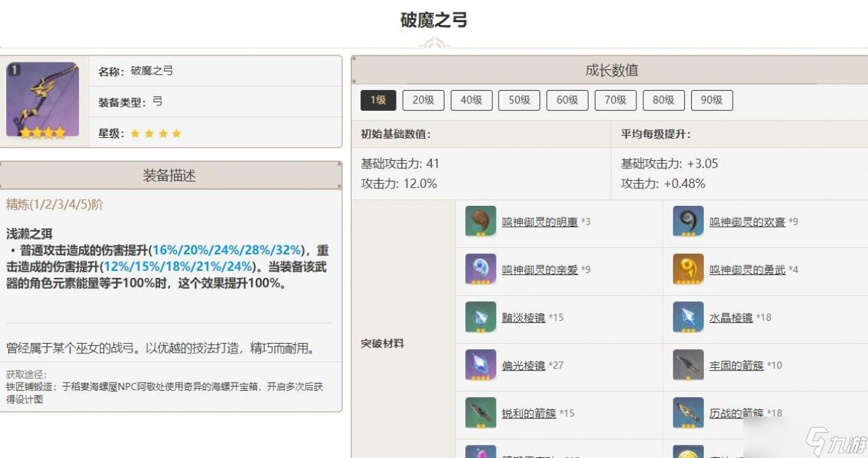Open the 锐利的箭簇 link

pos(529,413)
